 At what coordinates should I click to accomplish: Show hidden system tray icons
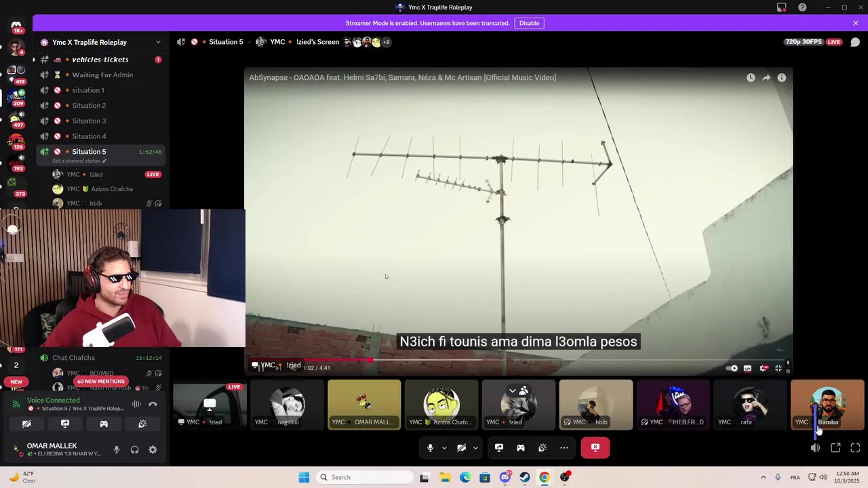click(x=763, y=477)
